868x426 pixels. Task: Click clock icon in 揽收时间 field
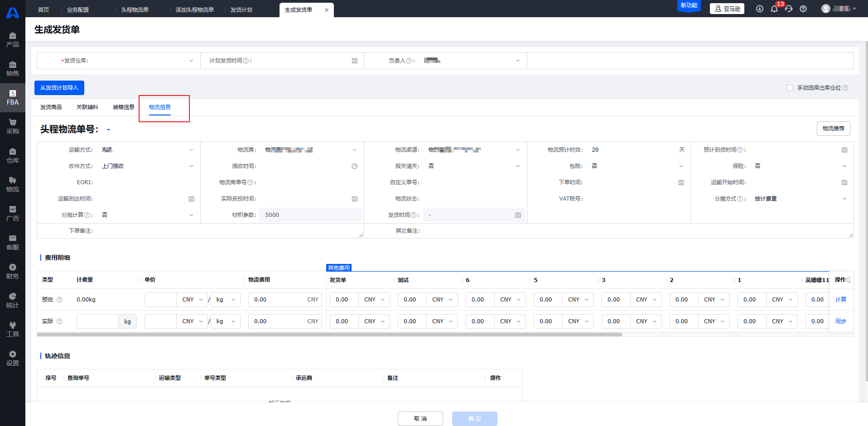[355, 166]
